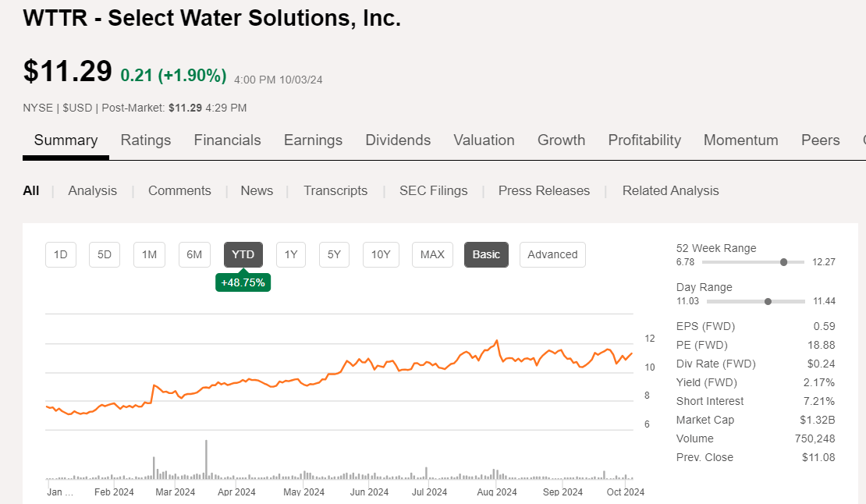Switch to the Momentum tab

coord(740,140)
